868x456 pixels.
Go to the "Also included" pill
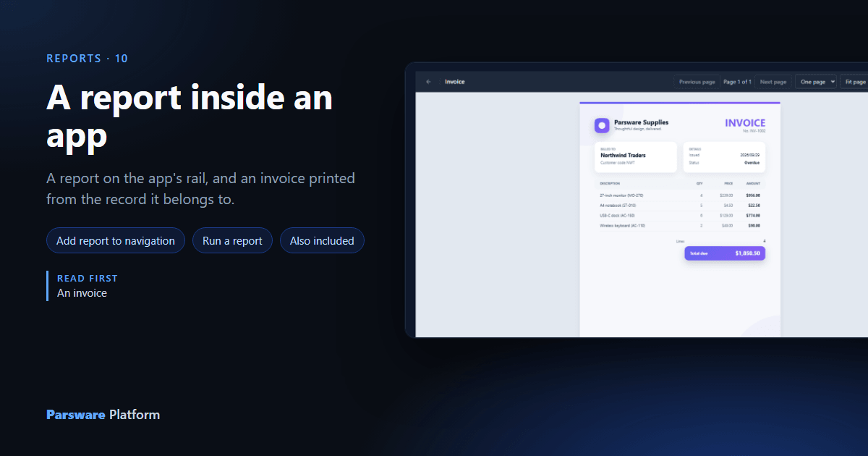(322, 241)
